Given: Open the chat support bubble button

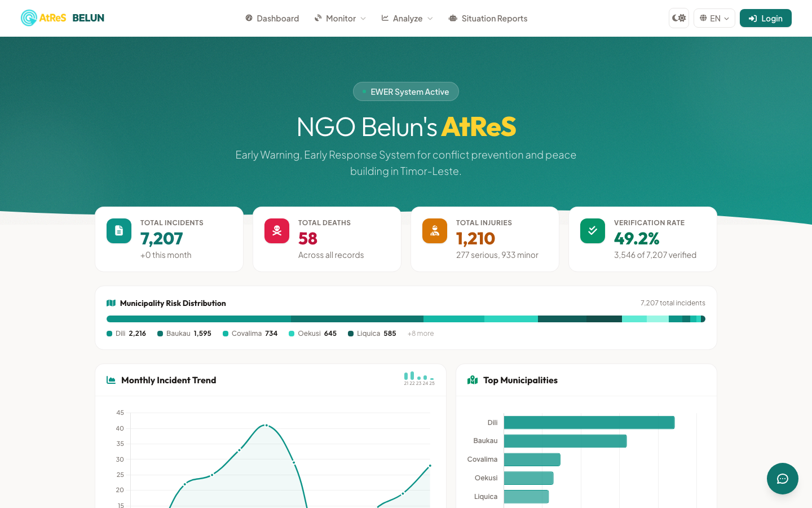Looking at the screenshot, I should click(783, 479).
